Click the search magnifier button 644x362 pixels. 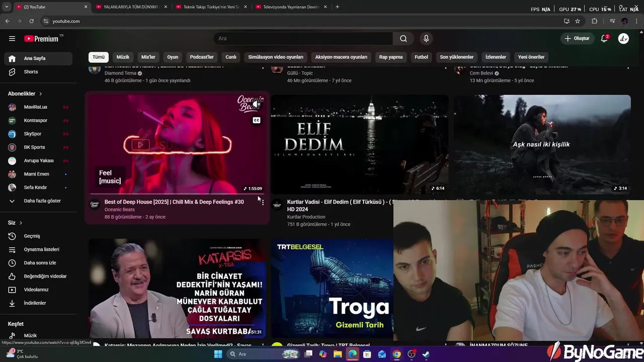pos(404,39)
